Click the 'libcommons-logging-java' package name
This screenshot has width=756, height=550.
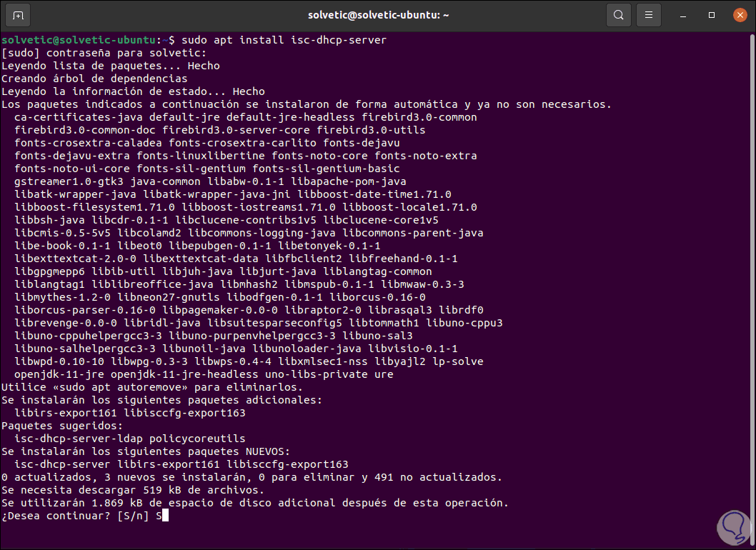coord(262,234)
